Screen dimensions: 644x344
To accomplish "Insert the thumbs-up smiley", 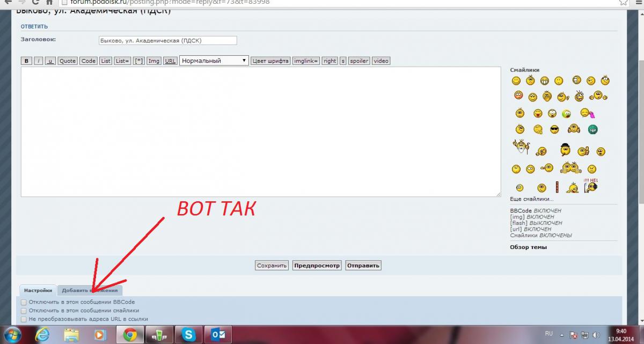I will [x=583, y=151].
